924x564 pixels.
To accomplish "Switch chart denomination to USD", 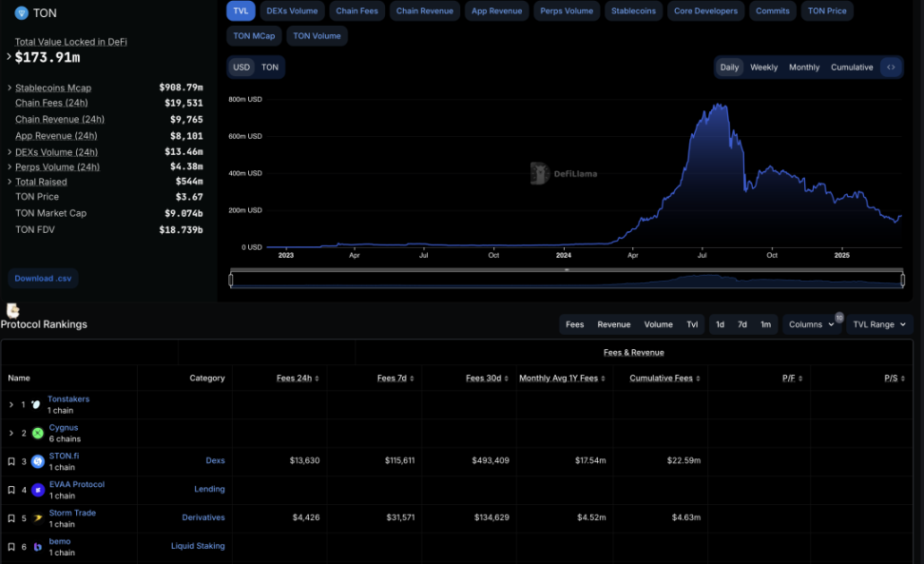I will click(241, 68).
